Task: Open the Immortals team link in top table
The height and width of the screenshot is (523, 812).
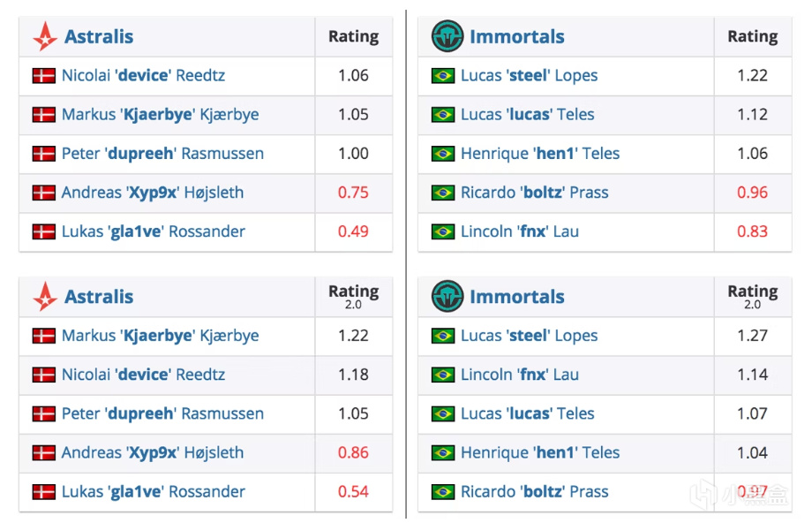Action: point(517,37)
